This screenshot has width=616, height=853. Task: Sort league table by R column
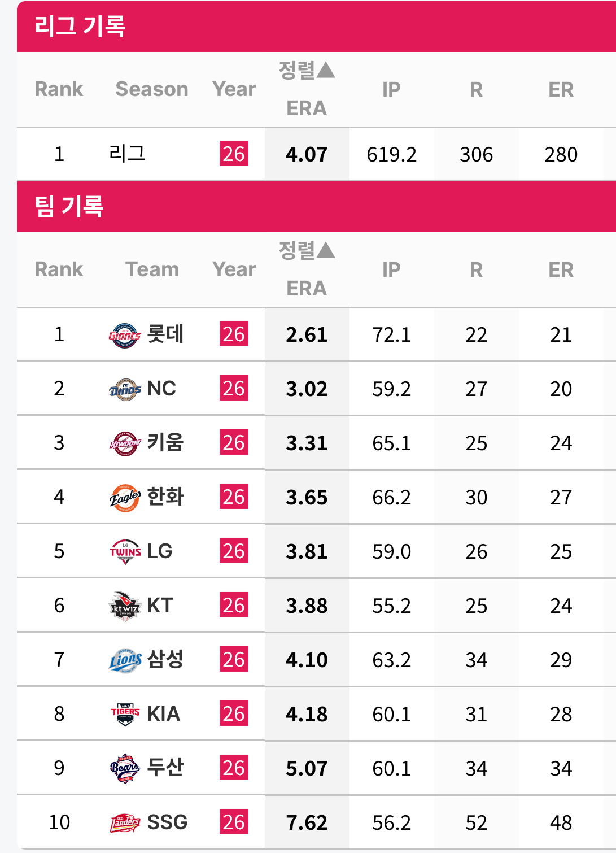pyautogui.click(x=476, y=90)
